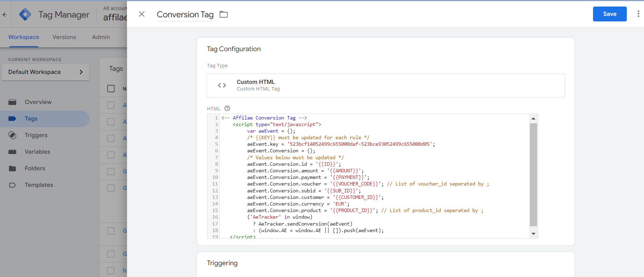Go back using the left arrow

[x=5, y=15]
